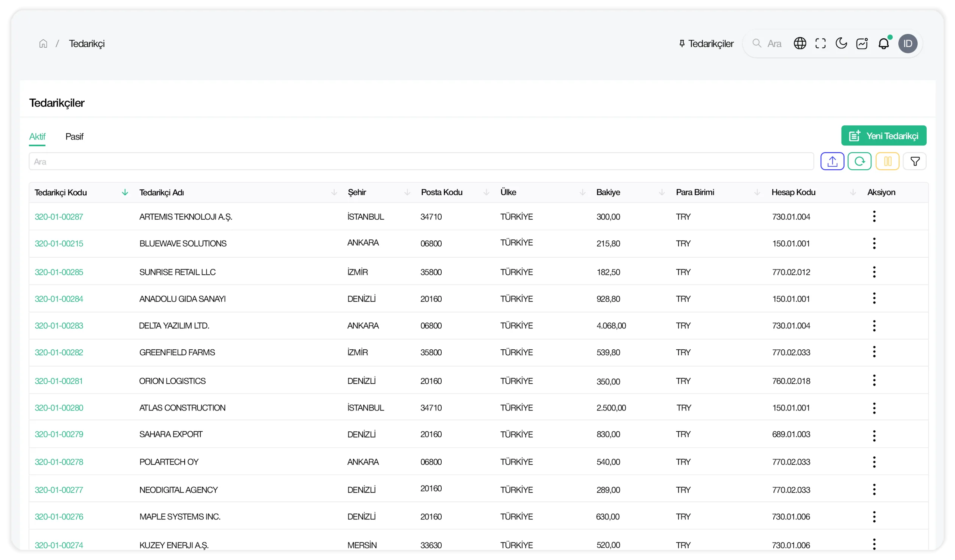Sort by Tedarikçi Kodu arrow
Image resolution: width=955 pixels, height=560 pixels.
point(125,193)
